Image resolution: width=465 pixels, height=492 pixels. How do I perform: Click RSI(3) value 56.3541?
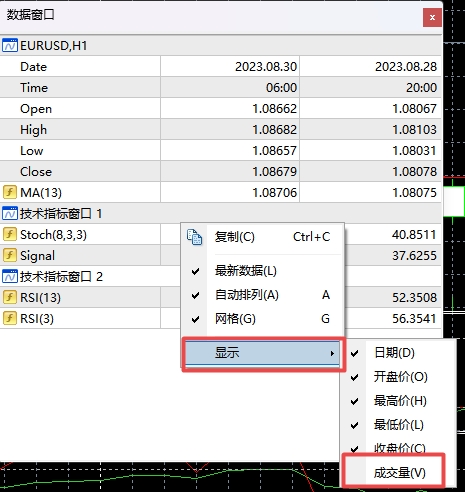click(x=414, y=319)
